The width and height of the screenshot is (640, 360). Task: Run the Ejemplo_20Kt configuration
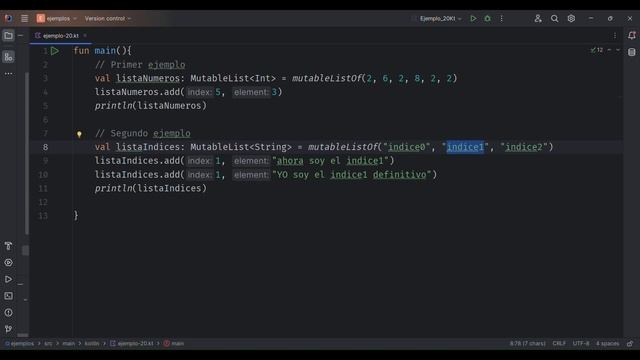(x=473, y=18)
